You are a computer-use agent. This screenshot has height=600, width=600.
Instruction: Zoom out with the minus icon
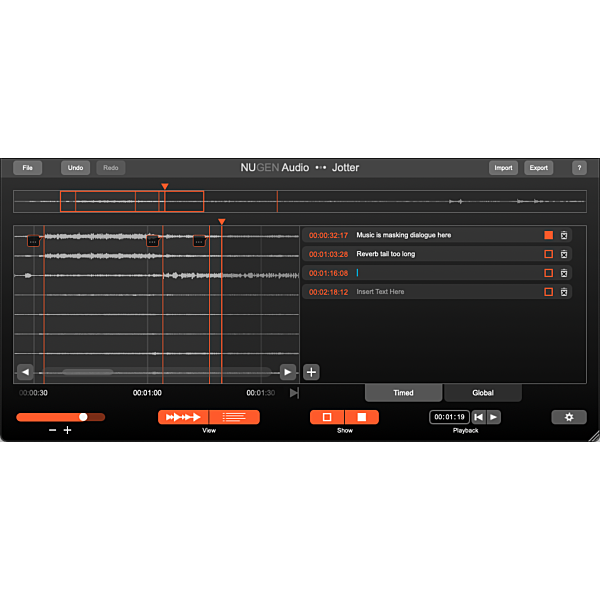52,430
